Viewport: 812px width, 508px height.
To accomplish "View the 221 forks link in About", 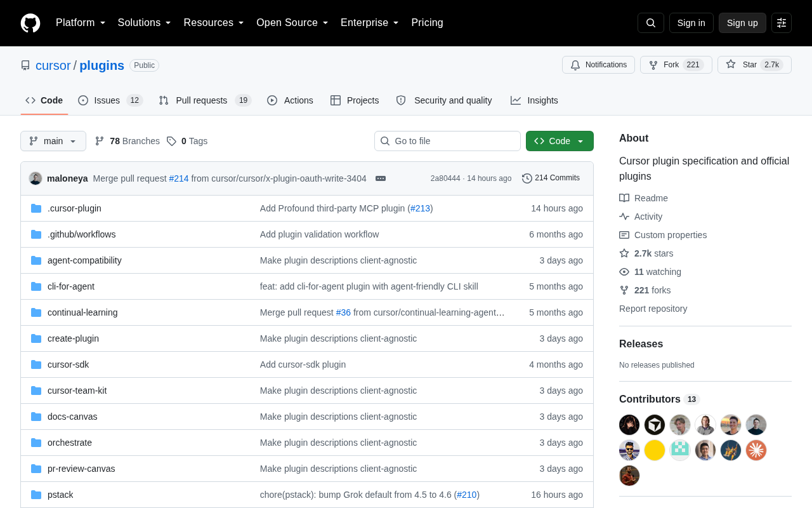I will 645,290.
